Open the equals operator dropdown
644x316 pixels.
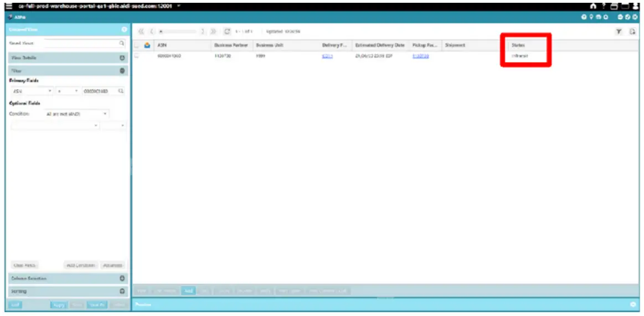coord(68,91)
